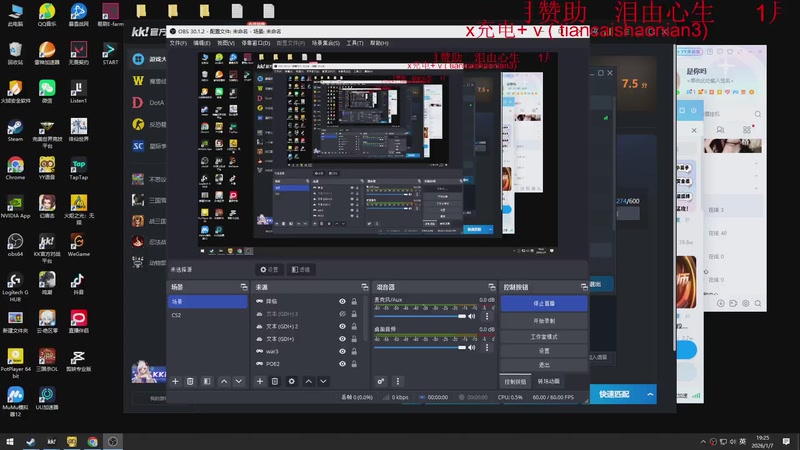Toggle lock on 降临 source

click(354, 302)
